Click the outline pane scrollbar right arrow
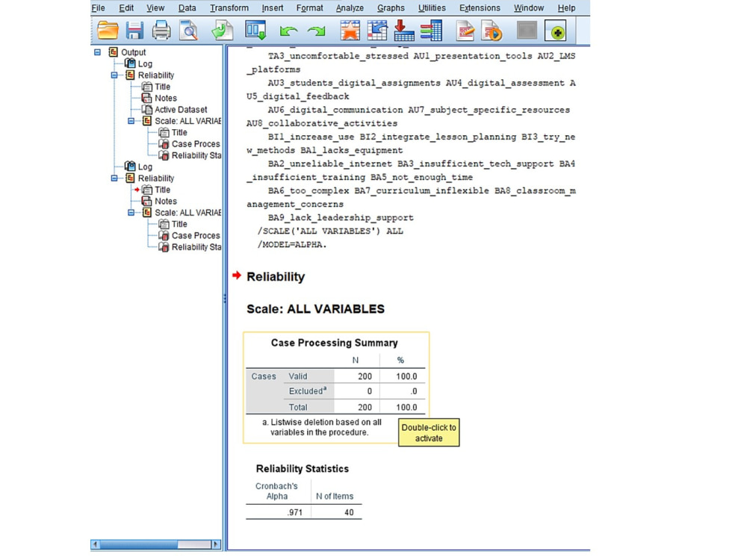This screenshot has height=560, width=747. pos(217,544)
